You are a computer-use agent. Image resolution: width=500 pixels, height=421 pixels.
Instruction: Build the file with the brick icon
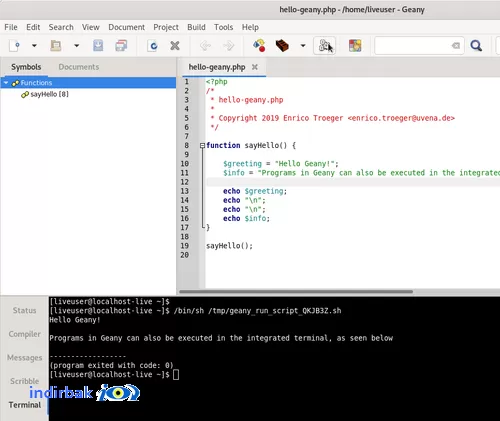(x=282, y=45)
